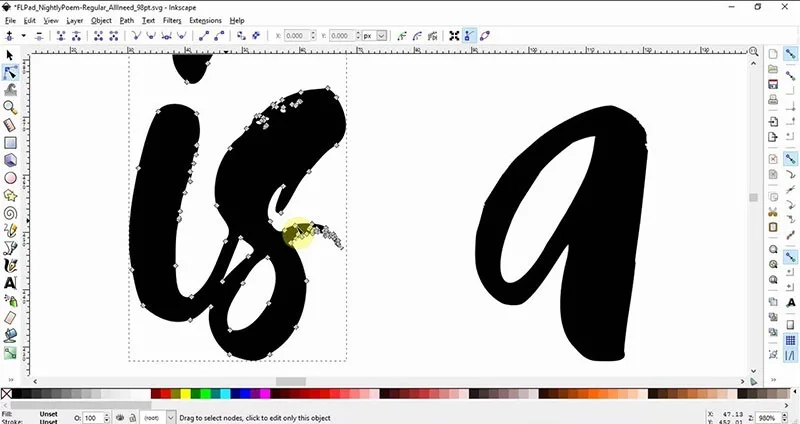This screenshot has width=800, height=424.
Task: Select the Rectangle tool
Action: 10,143
